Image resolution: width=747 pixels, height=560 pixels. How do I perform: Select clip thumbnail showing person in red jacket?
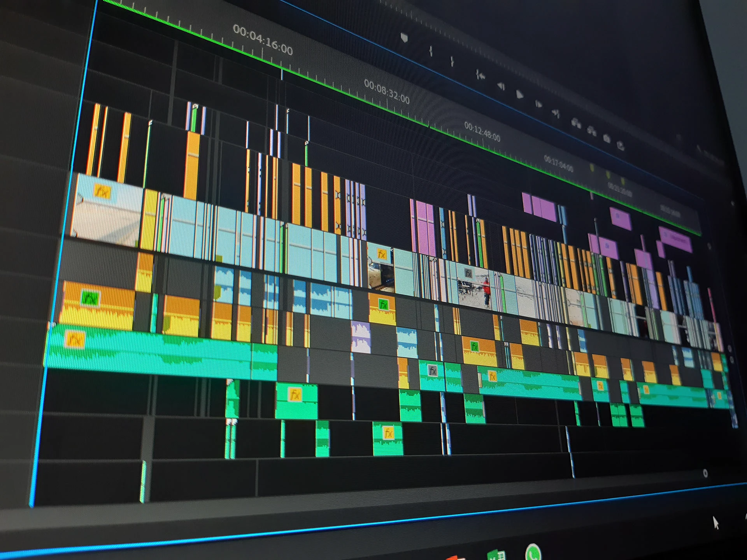[x=475, y=286]
